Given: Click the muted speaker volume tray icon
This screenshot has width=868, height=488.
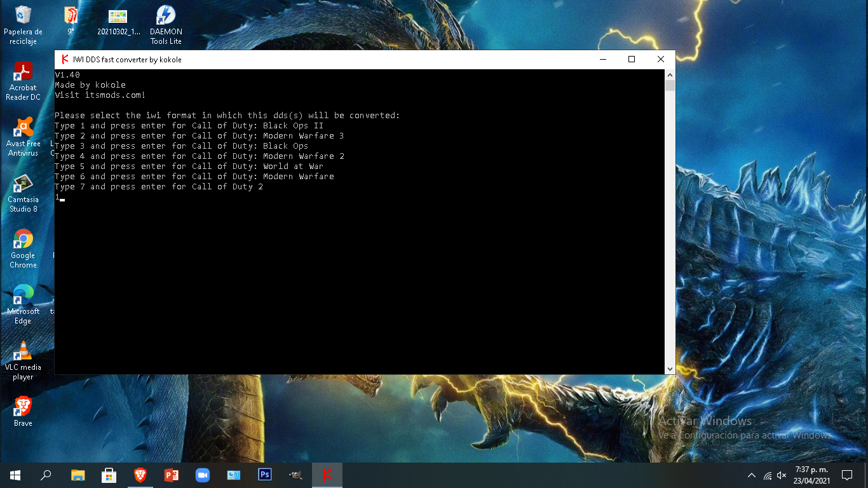Looking at the screenshot, I should pos(782,475).
